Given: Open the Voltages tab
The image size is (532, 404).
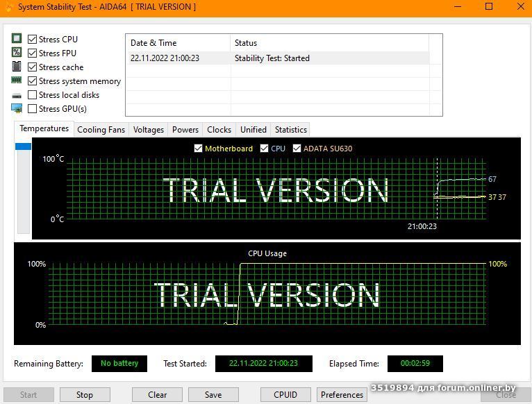Looking at the screenshot, I should (148, 130).
